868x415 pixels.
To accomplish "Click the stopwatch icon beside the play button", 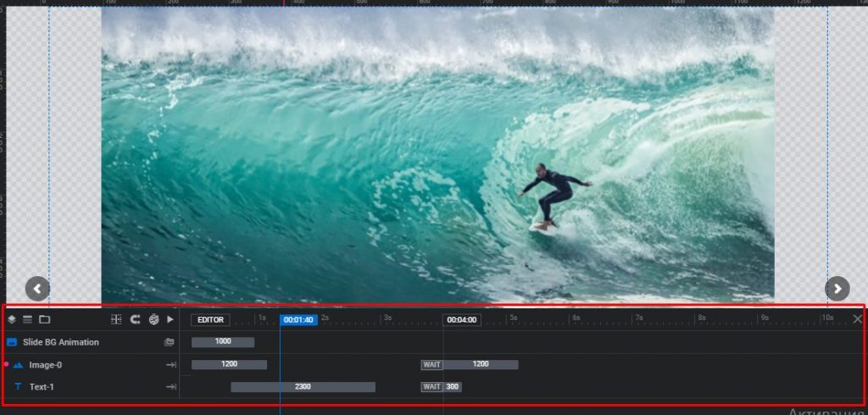I will (x=153, y=319).
